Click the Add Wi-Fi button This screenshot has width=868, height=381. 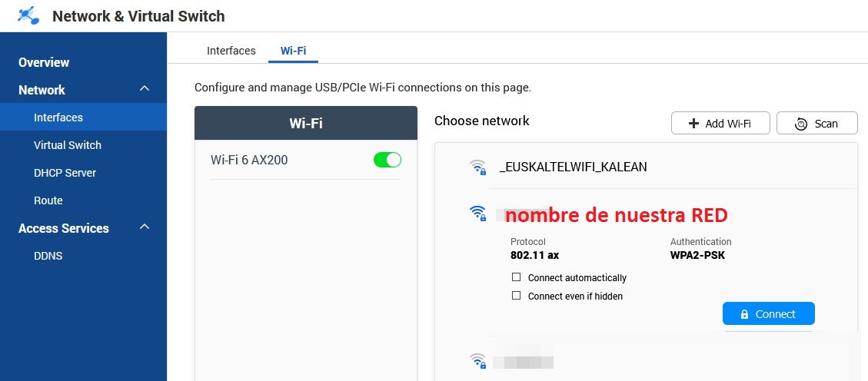click(720, 123)
